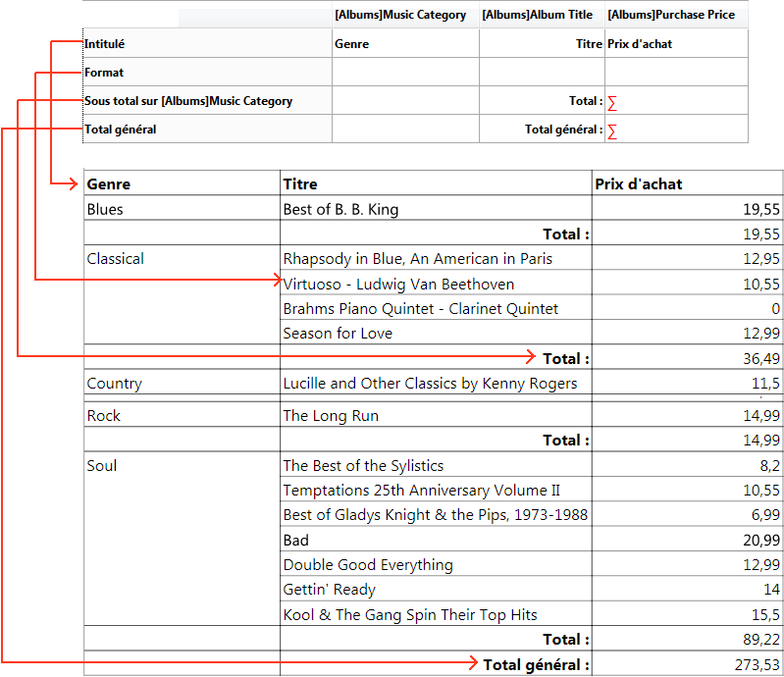Image resolution: width=784 pixels, height=677 pixels.
Task: Select the Blues genre cell in the preview
Action: click(105, 209)
